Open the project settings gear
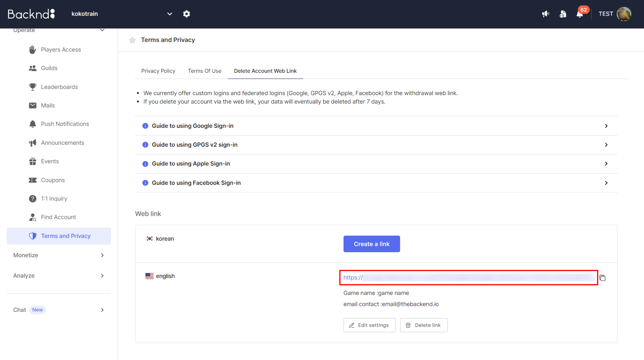Image resolution: width=644 pixels, height=360 pixels. (186, 14)
